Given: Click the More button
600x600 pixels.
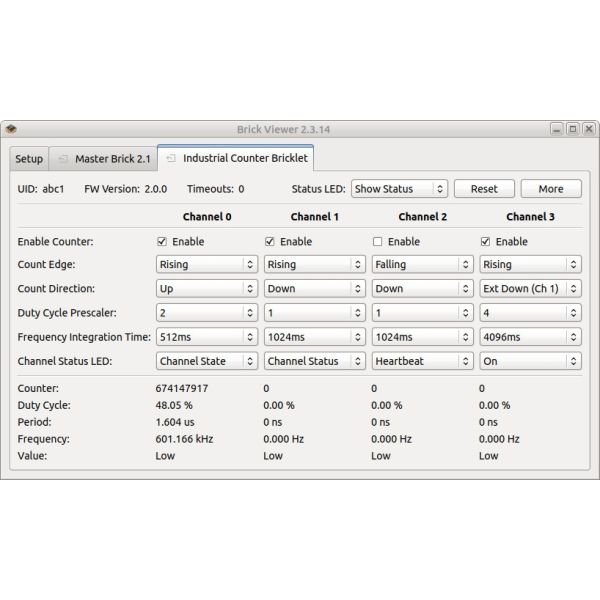Looking at the screenshot, I should tap(551, 189).
